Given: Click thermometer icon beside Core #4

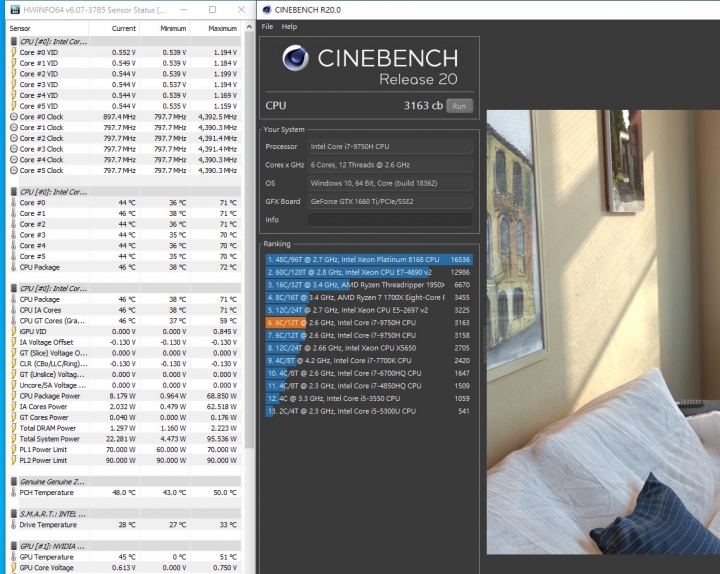Looking at the screenshot, I should [14, 246].
